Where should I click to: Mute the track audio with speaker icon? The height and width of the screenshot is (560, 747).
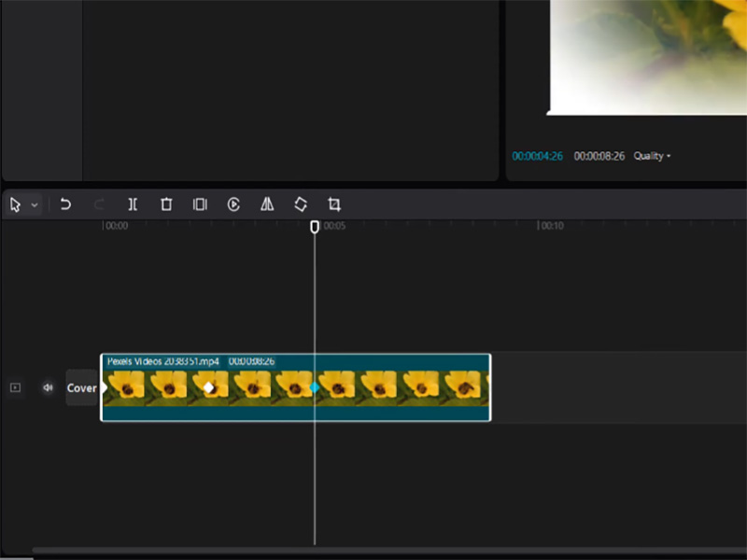pos(48,387)
